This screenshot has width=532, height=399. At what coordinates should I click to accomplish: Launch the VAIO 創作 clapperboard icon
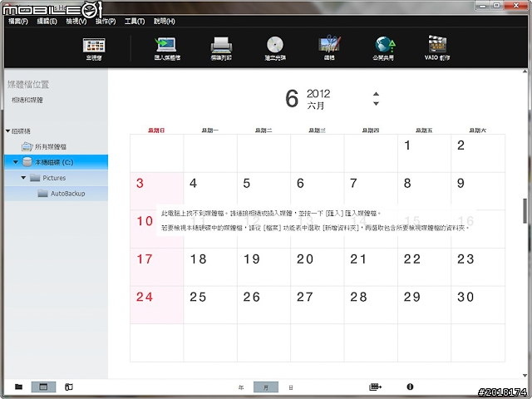pos(437,47)
